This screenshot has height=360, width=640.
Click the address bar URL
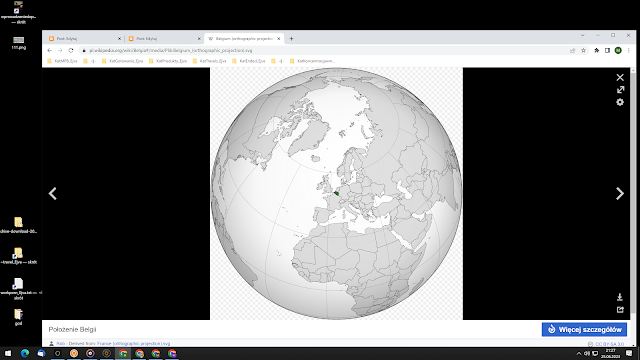coord(171,51)
